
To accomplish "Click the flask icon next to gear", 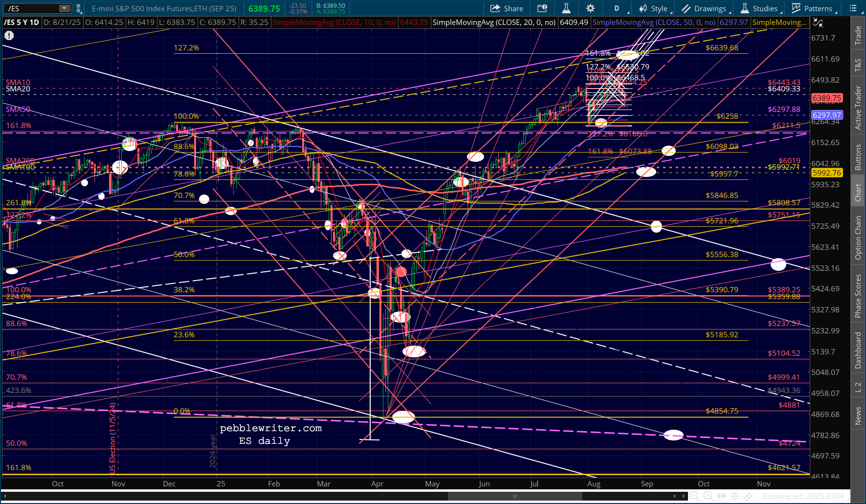I will pos(566,8).
